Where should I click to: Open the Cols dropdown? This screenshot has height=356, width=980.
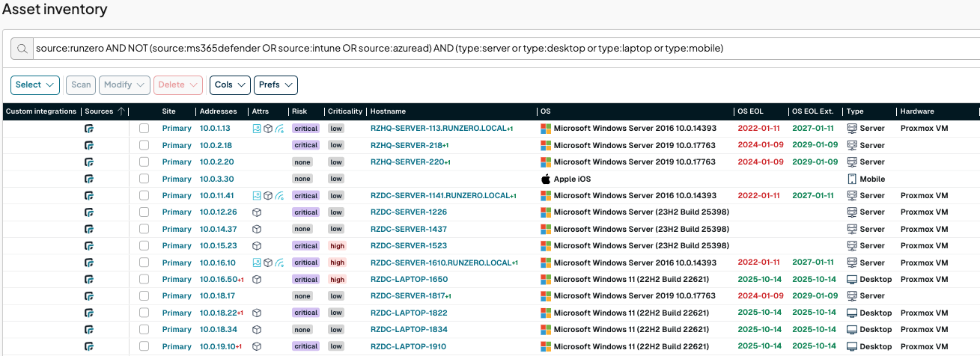pyautogui.click(x=230, y=85)
